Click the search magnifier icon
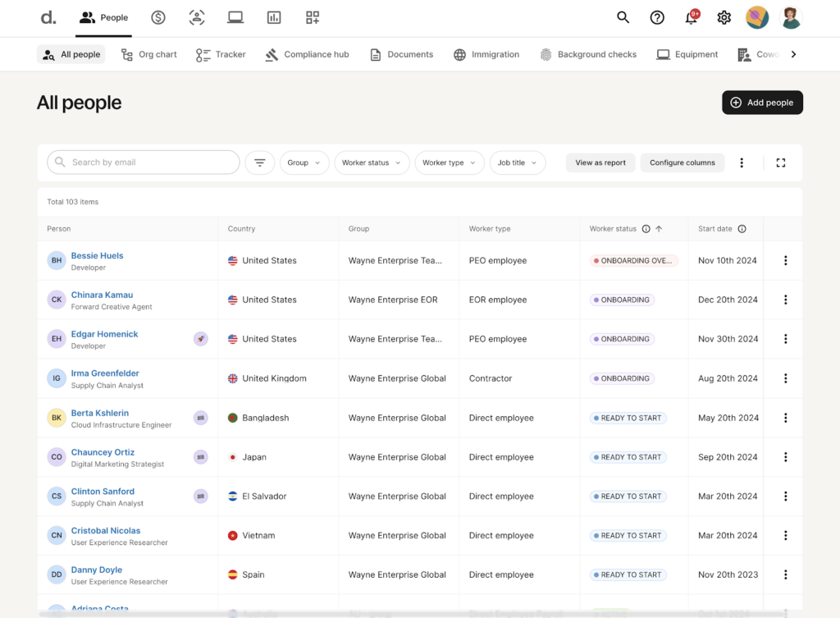The height and width of the screenshot is (618, 840). coord(623,16)
